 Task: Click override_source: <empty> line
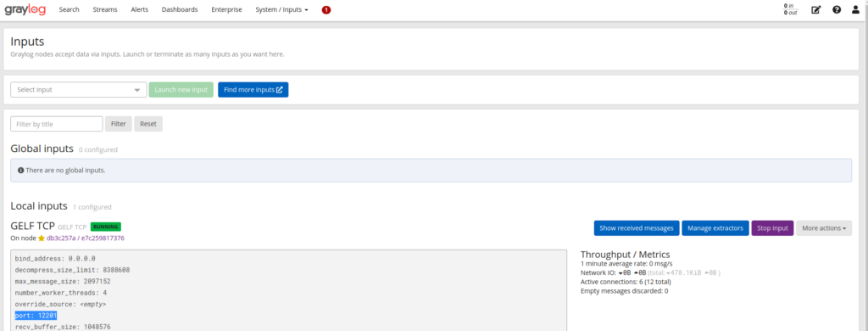(x=61, y=305)
